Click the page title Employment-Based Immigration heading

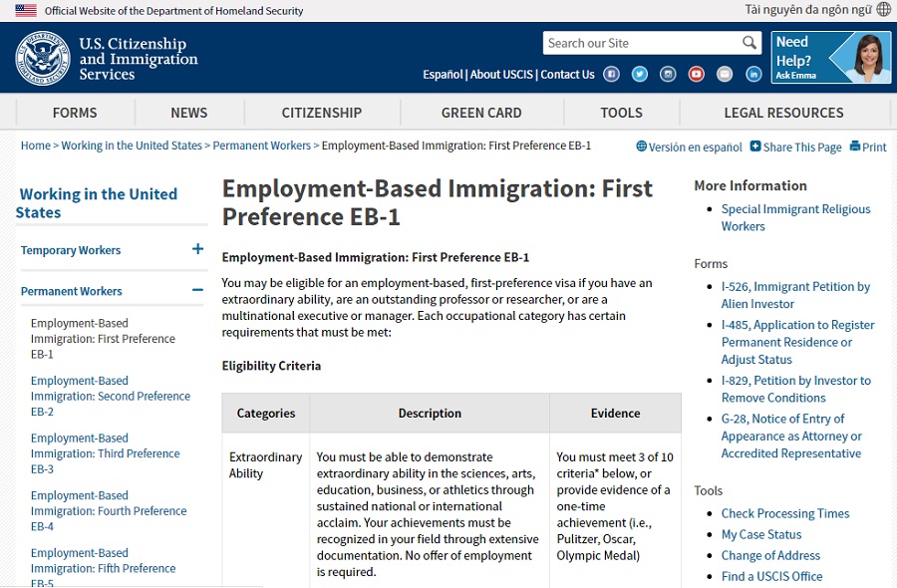[438, 202]
